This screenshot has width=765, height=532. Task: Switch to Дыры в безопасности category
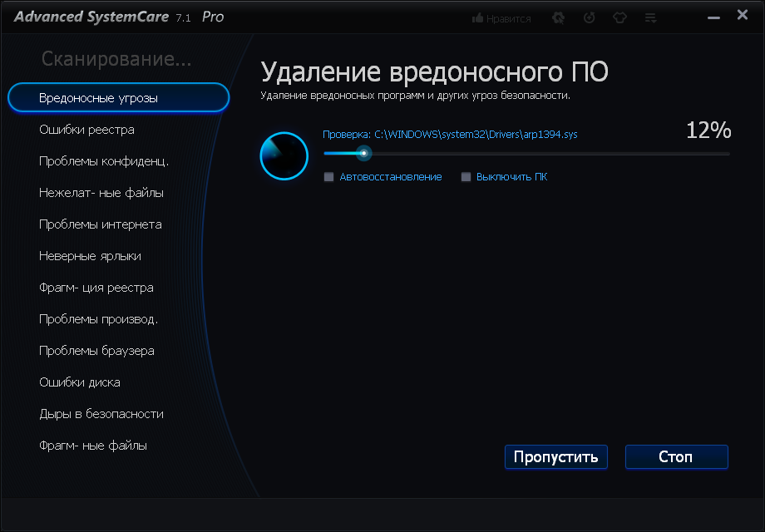101,413
